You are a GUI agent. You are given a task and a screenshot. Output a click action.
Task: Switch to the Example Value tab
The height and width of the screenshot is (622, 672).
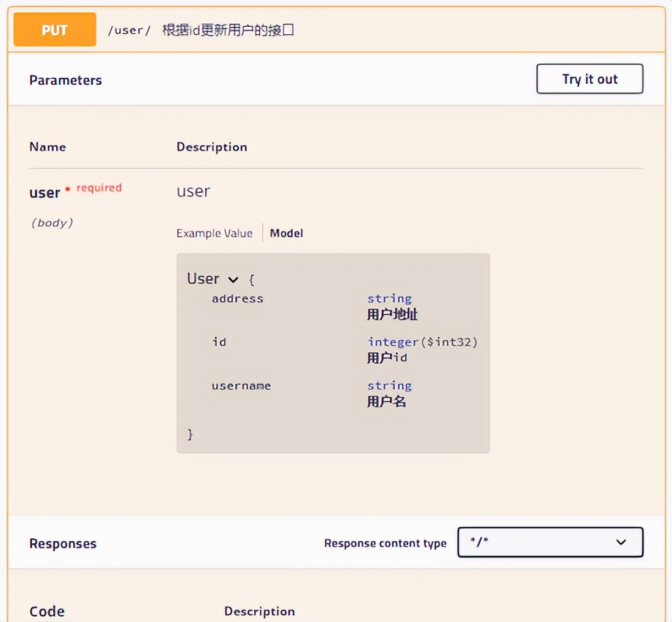pyautogui.click(x=214, y=233)
